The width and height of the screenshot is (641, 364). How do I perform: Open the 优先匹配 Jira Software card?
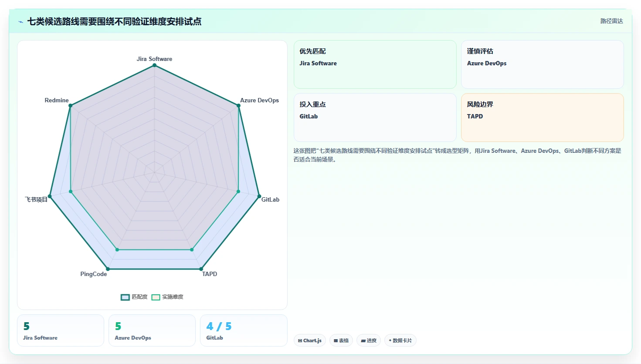coord(375,64)
